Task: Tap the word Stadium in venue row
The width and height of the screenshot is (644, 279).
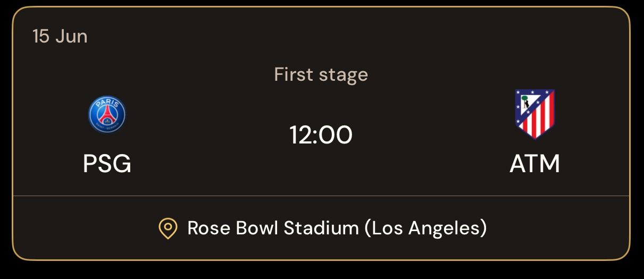Action: click(x=321, y=228)
